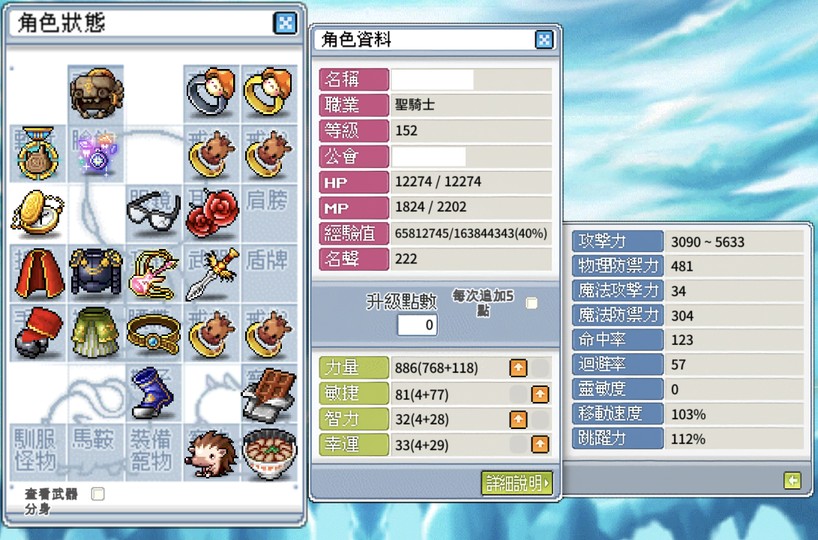
Task: Collapse detail stats with green arrow button
Action: coord(792,480)
